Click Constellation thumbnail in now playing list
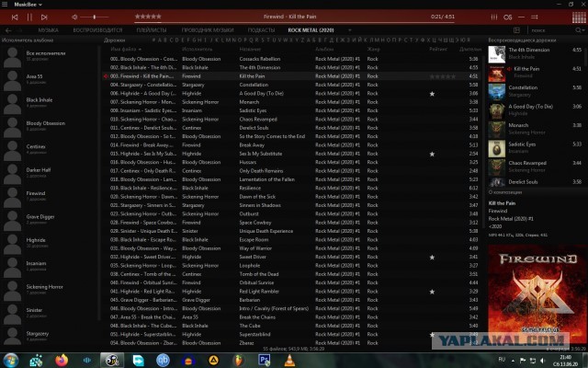 point(496,92)
